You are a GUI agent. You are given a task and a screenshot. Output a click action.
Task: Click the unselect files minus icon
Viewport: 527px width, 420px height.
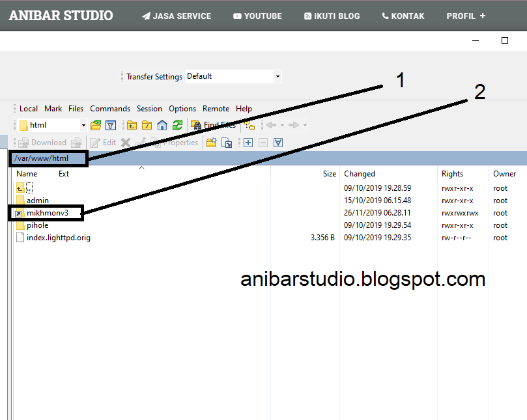click(263, 143)
